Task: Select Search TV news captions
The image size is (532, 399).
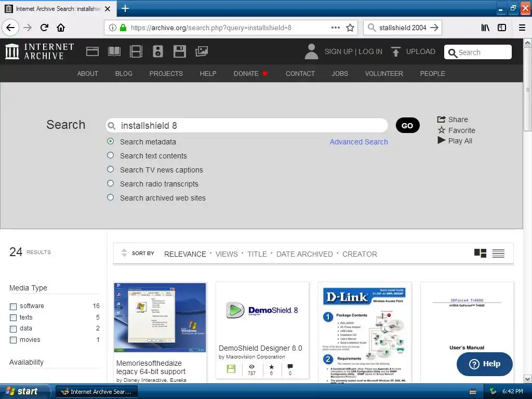Action: click(x=110, y=169)
